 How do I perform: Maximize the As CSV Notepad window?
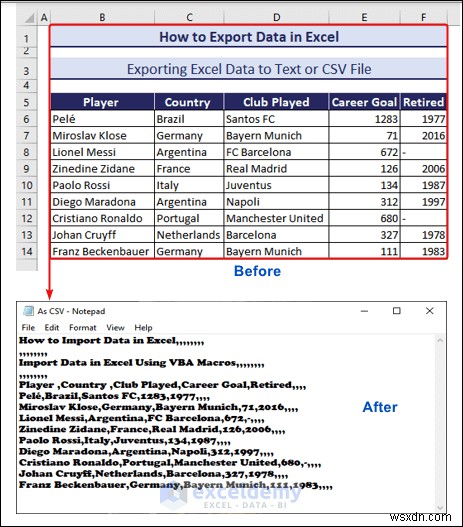coord(397,311)
